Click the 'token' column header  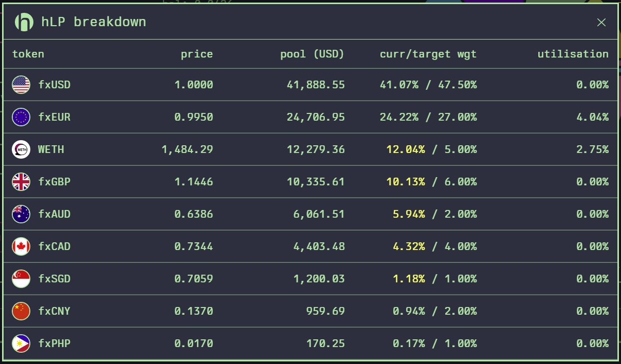point(28,54)
